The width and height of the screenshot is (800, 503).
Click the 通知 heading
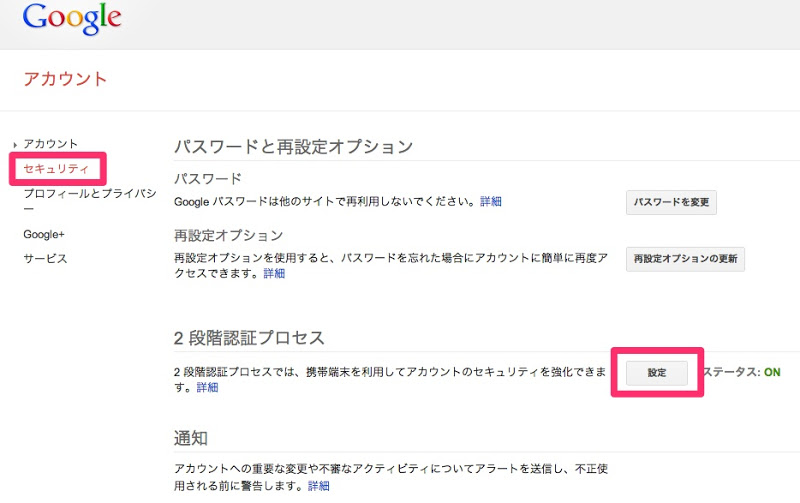coord(191,438)
